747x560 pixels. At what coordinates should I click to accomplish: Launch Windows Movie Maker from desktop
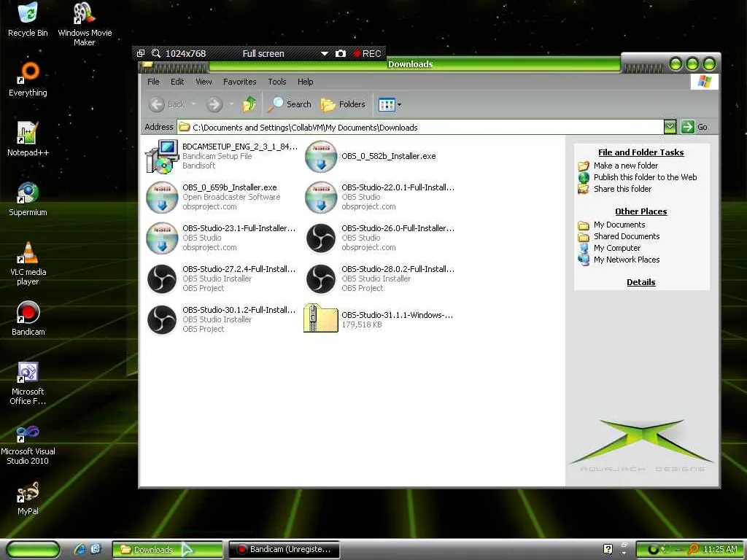[85, 23]
